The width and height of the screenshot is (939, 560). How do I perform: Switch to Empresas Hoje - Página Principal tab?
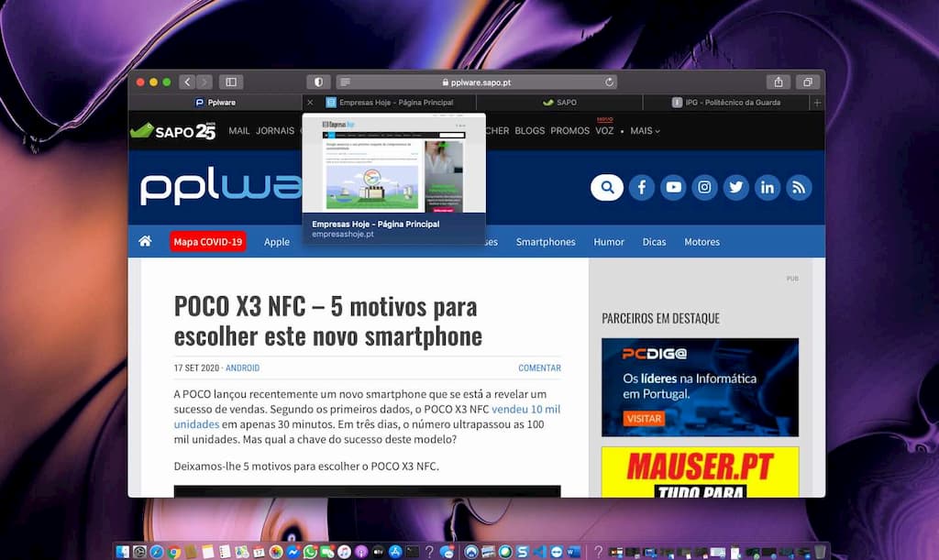[390, 103]
